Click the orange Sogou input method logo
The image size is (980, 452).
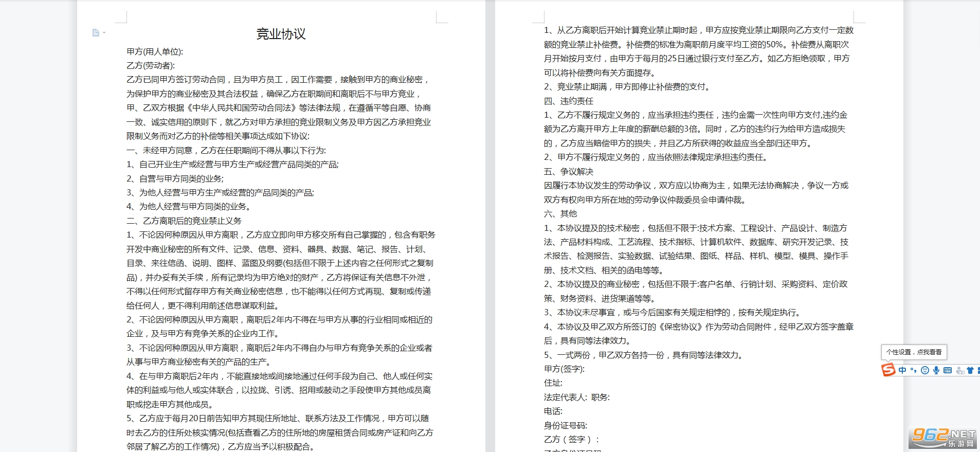point(888,370)
